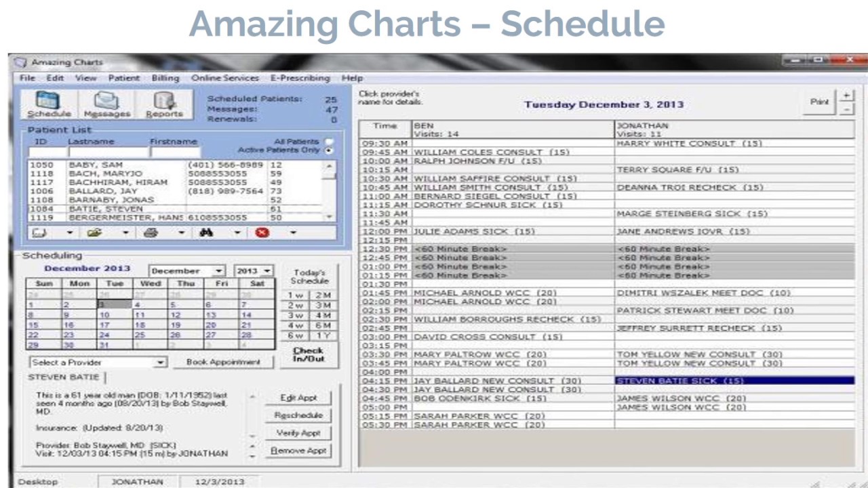Select JULIE ADAMS SICK (15) appointment
Screen dimensions: 868x488
[x=513, y=231]
